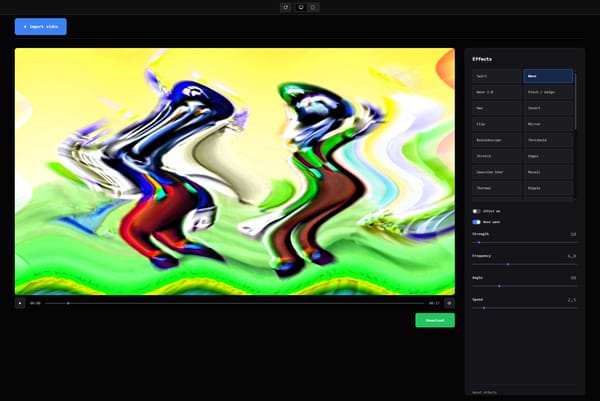Viewport: 600px width, 401px height.
Task: Click the total duration label beside fullscreen icon
Action: tap(434, 303)
